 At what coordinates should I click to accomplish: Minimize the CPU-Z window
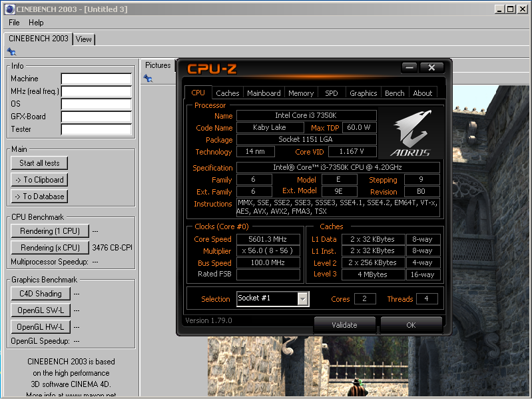[x=409, y=67]
